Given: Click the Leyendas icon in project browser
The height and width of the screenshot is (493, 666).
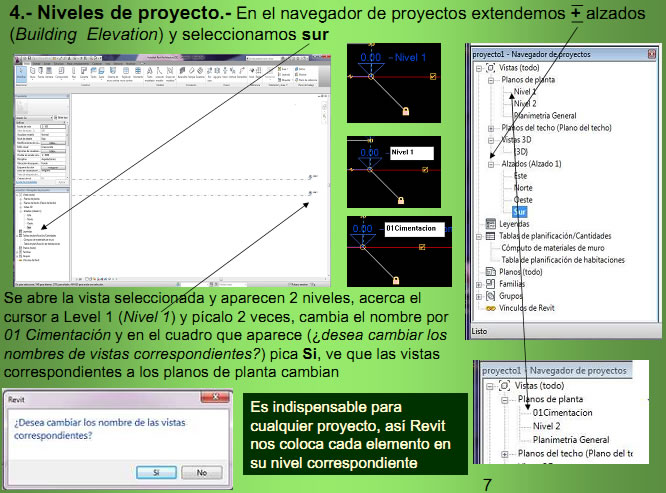Looking at the screenshot, I should click(x=491, y=224).
